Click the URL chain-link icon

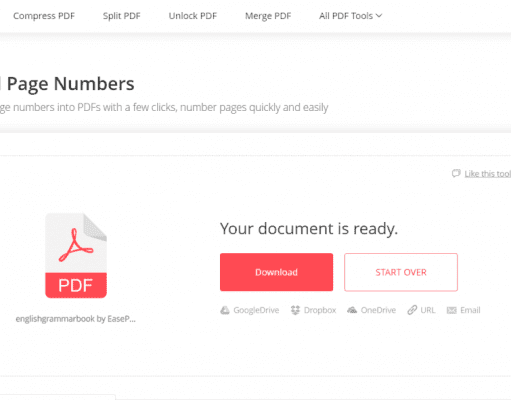point(412,310)
